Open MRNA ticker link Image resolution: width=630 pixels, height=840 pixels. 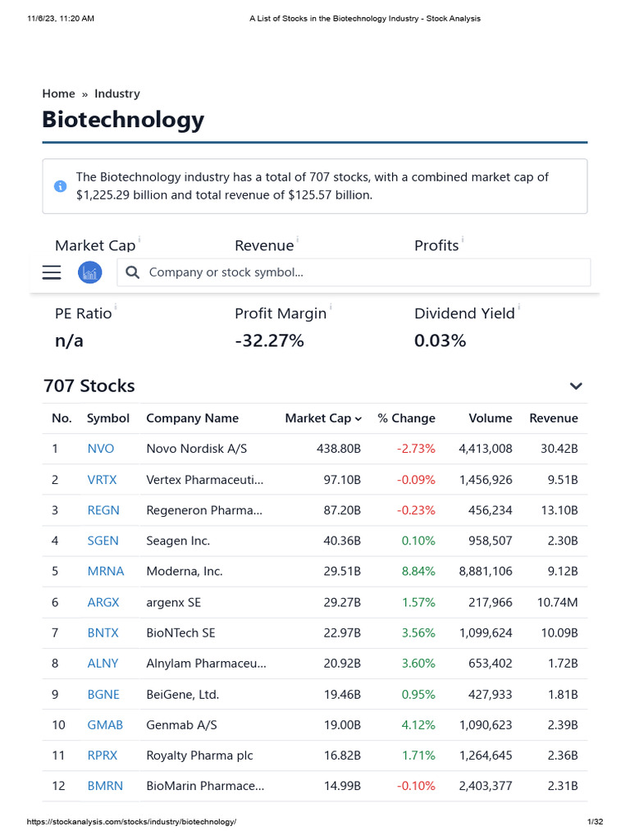(103, 571)
